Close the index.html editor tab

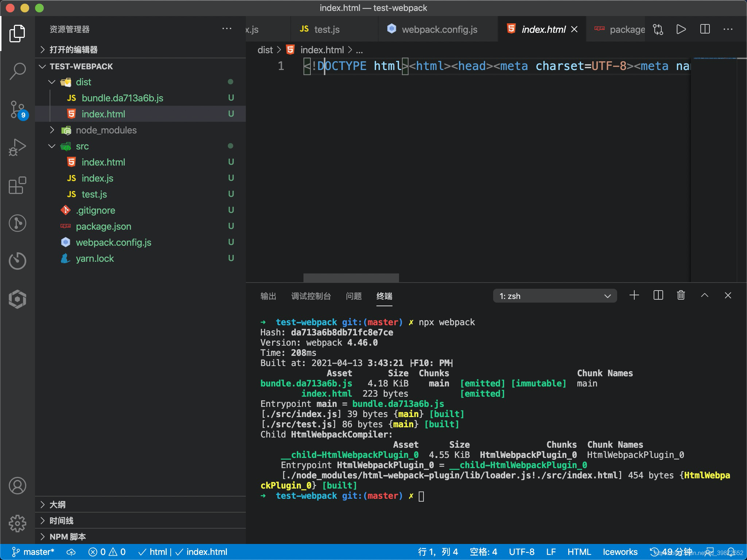574,29
